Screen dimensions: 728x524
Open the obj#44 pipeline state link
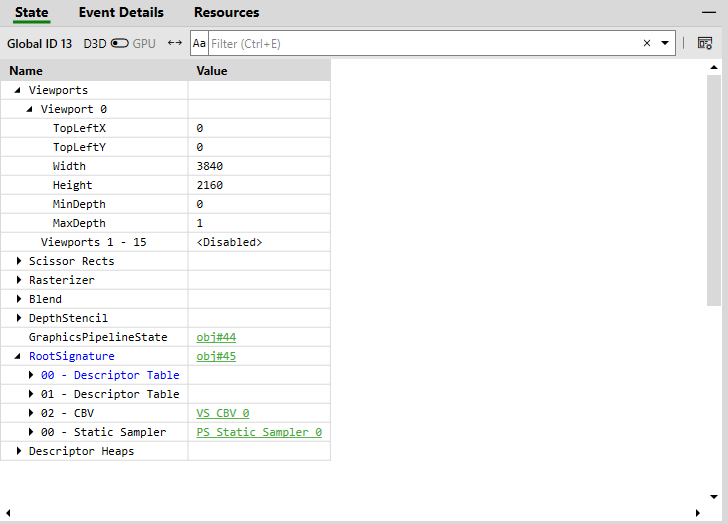(x=216, y=337)
